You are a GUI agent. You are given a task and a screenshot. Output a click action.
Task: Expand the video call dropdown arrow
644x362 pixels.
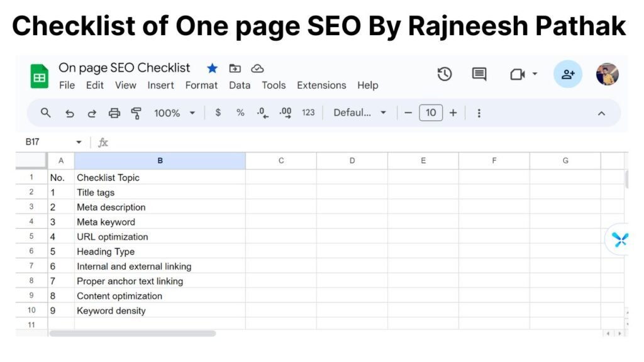pyautogui.click(x=535, y=74)
